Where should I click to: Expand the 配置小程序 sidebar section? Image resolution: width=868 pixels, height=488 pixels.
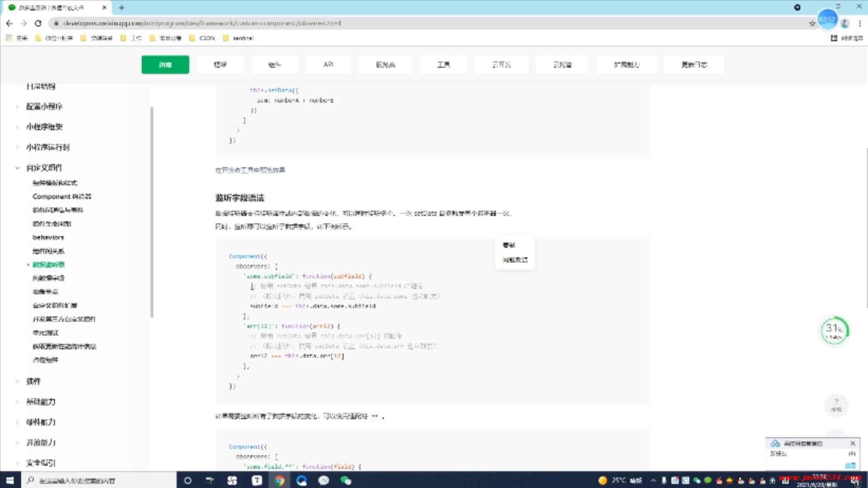[x=44, y=107]
